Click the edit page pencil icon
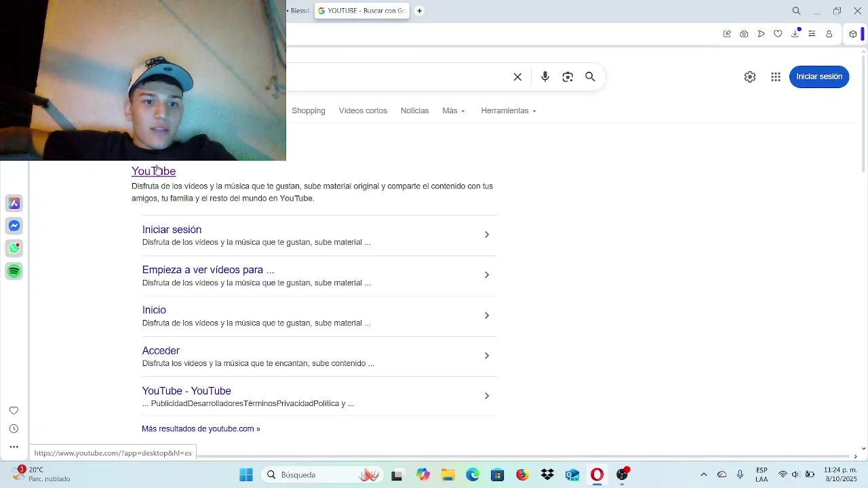The image size is (868, 488). click(x=727, y=34)
